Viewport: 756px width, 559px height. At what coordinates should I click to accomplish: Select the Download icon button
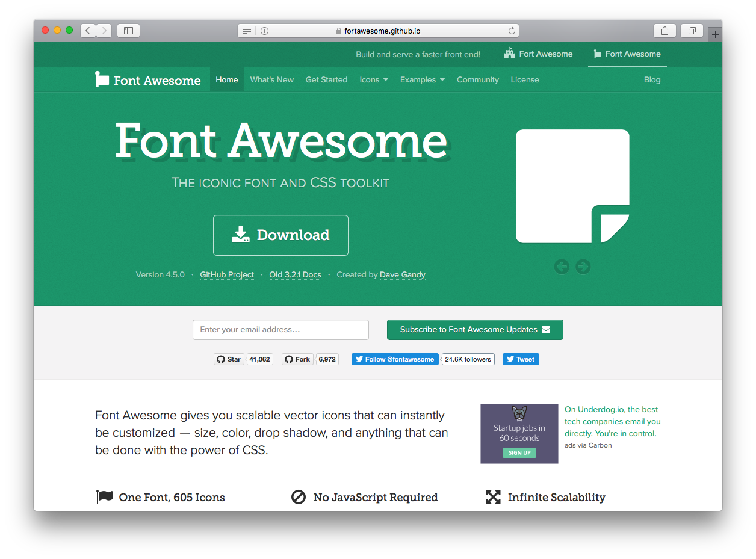click(241, 233)
